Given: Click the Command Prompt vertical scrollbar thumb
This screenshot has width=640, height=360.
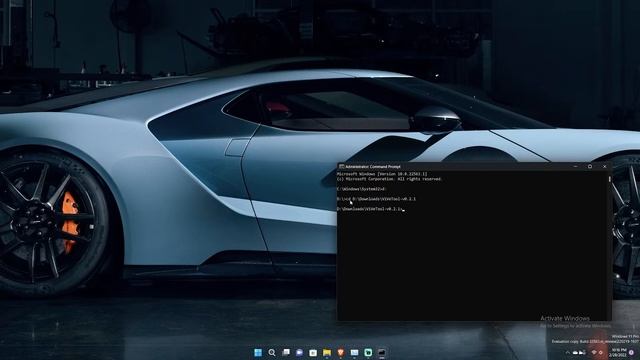Looking at the screenshot, I should (609, 179).
